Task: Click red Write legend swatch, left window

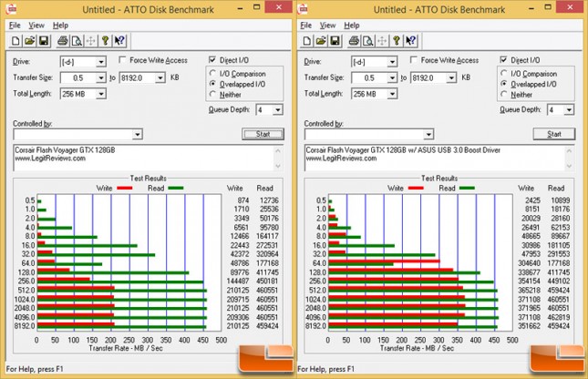Action: point(125,188)
